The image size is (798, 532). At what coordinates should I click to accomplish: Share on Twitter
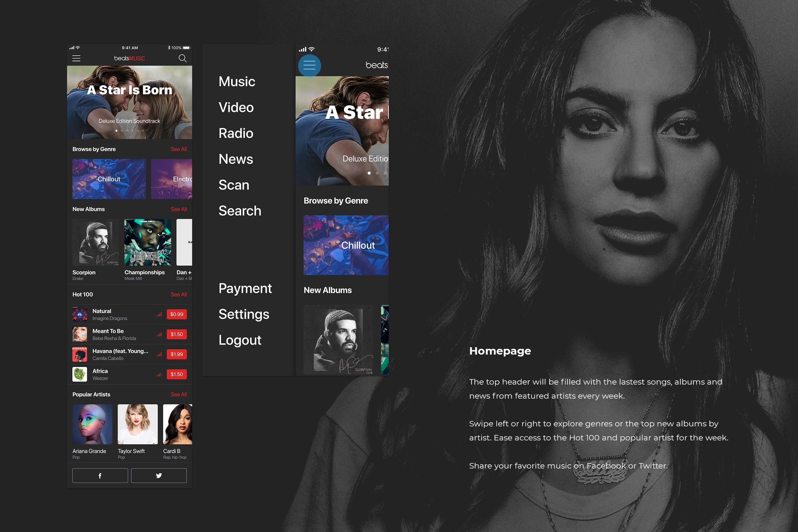(159, 475)
